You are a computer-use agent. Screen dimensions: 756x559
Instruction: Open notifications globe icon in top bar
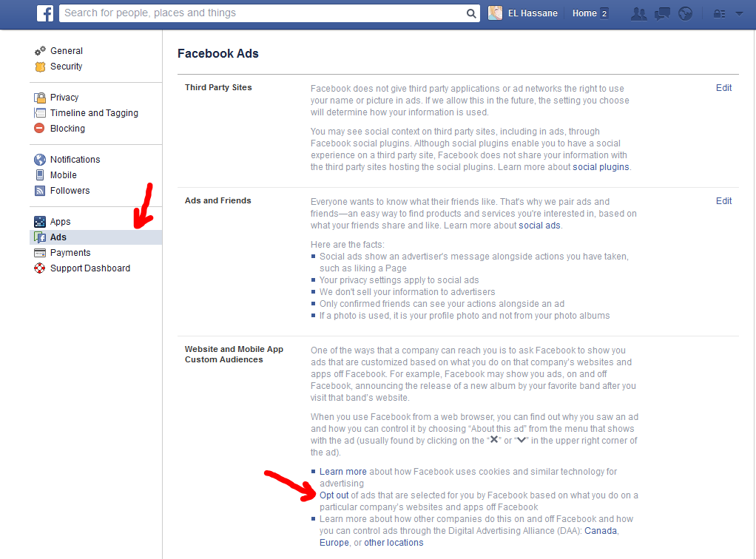pos(685,13)
